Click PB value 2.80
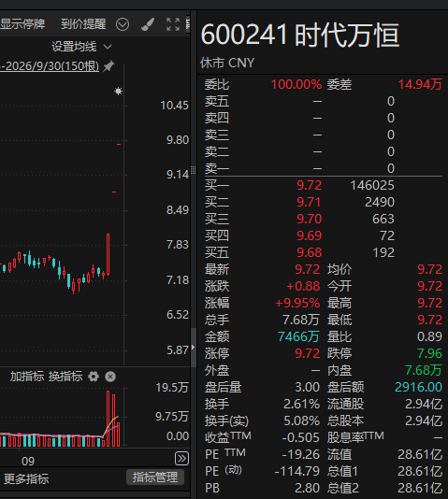Image resolution: width=448 pixels, height=499 pixels. click(x=307, y=488)
